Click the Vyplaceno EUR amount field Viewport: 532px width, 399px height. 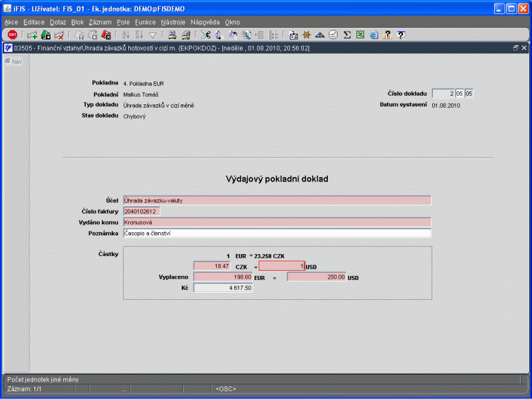(223, 277)
